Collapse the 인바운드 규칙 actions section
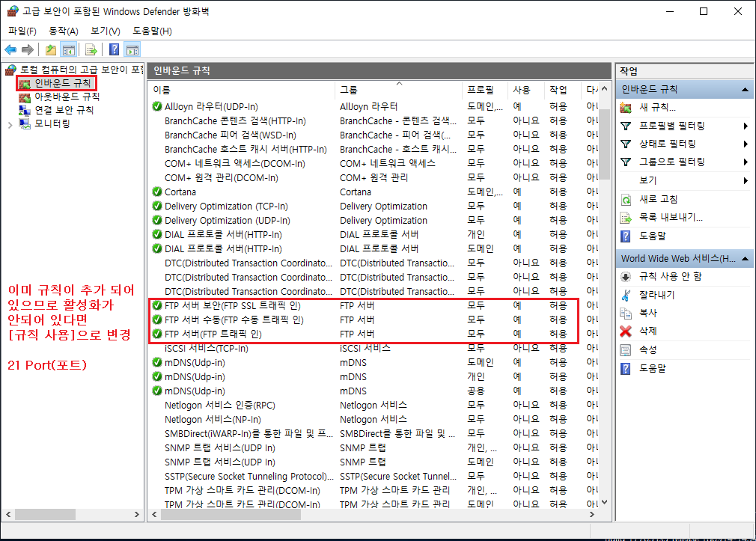The image size is (756, 541). click(745, 89)
